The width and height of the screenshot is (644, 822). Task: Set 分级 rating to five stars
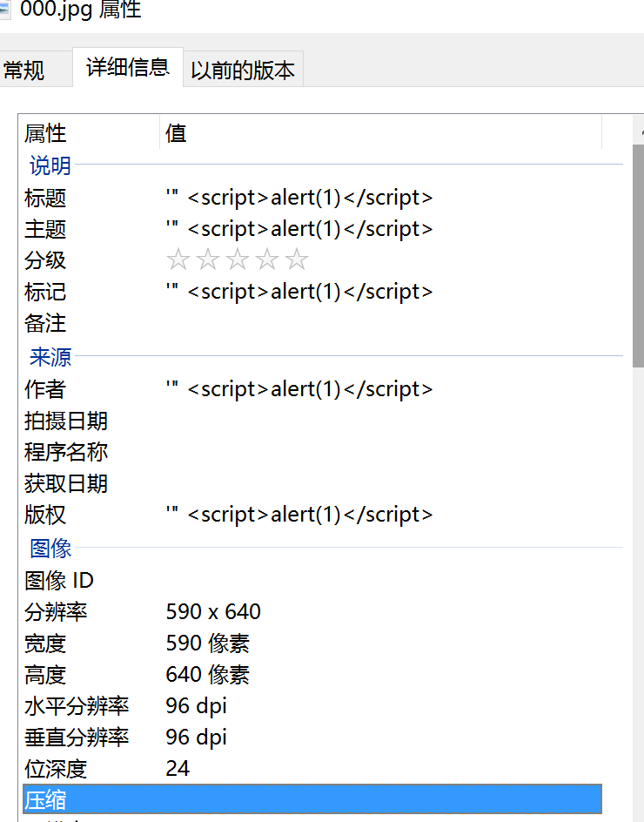tap(297, 259)
